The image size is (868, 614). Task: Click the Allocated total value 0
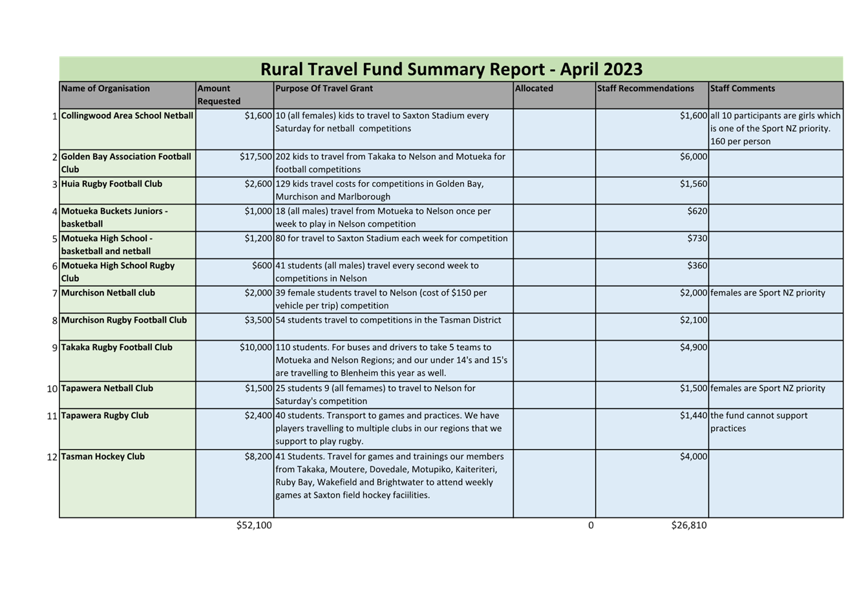tap(591, 525)
